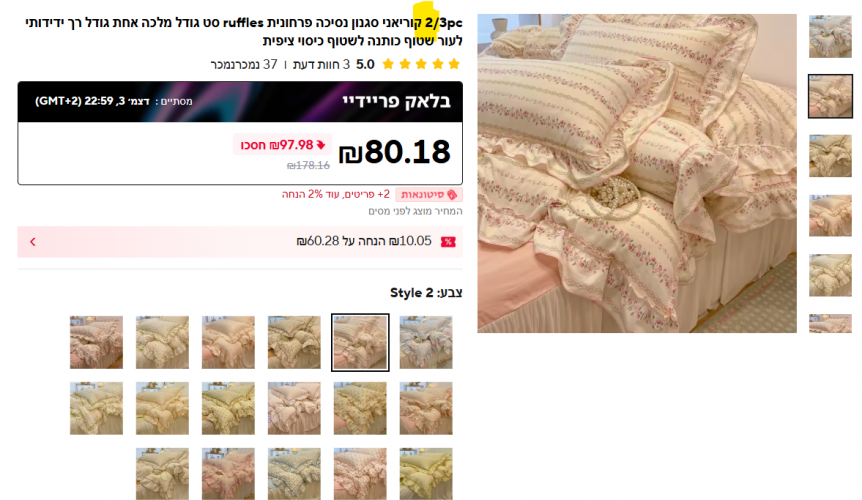This screenshot has height=500, width=862.
Task: Click the red save price tag icon
Action: [x=321, y=145]
